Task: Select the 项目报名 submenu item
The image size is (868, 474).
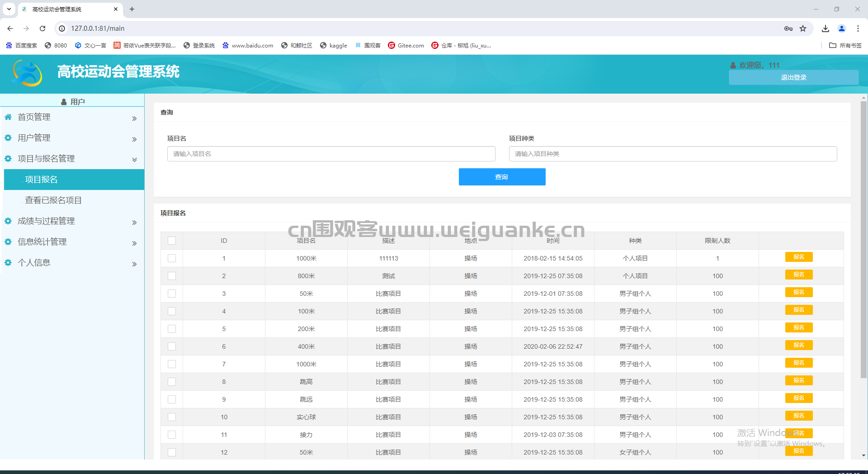Action: tap(74, 180)
